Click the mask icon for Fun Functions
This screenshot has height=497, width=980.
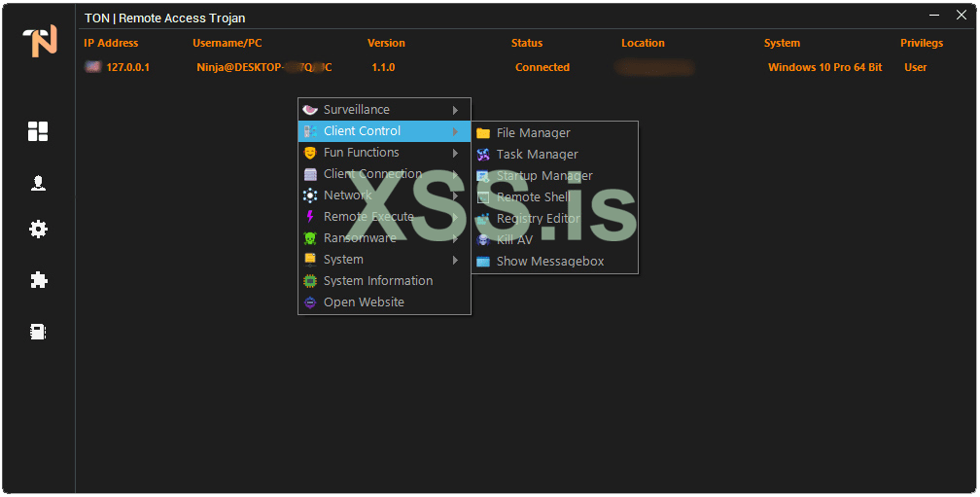310,153
